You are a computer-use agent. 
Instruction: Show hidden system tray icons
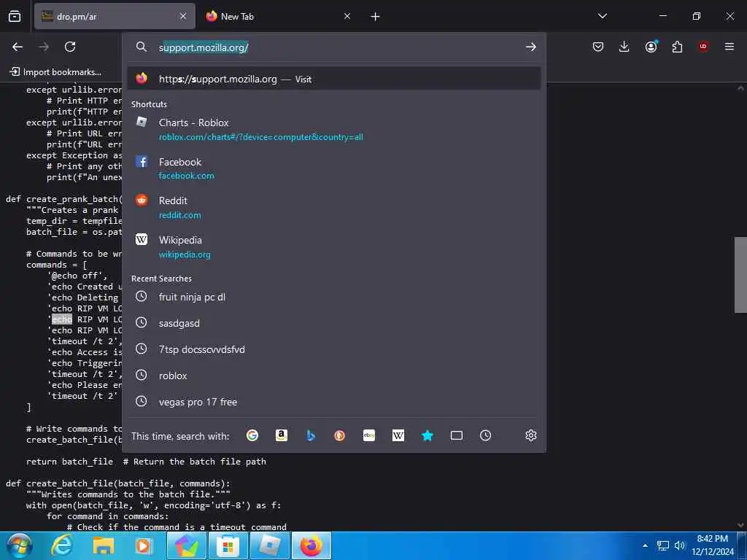pyautogui.click(x=645, y=545)
